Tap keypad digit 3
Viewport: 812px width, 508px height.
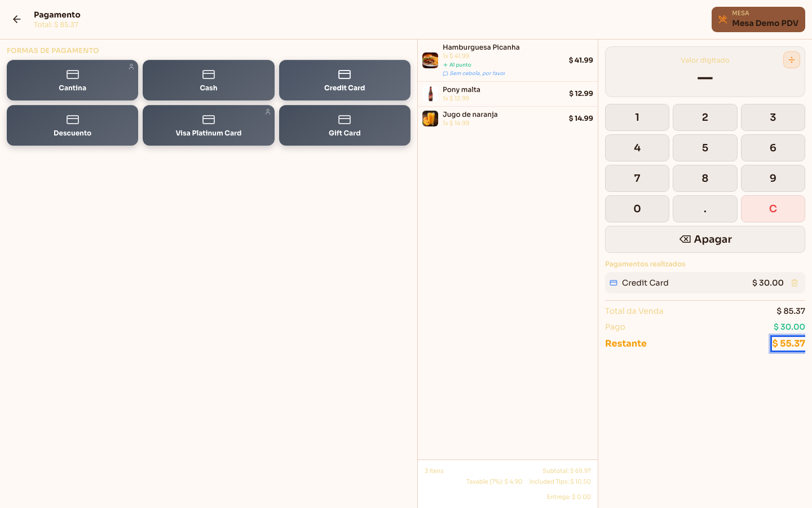pos(773,117)
